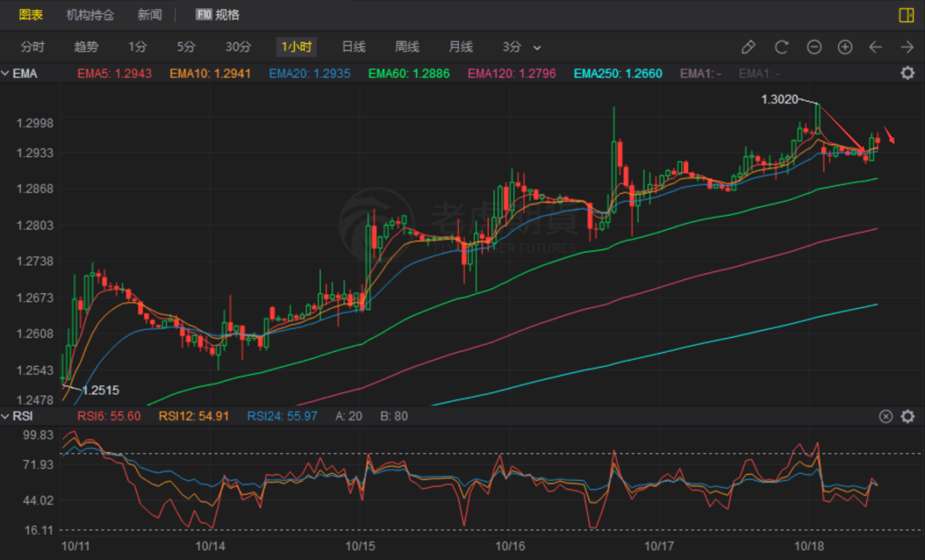The image size is (925, 560).
Task: Click the EMA60 value label
Action: 409,74
